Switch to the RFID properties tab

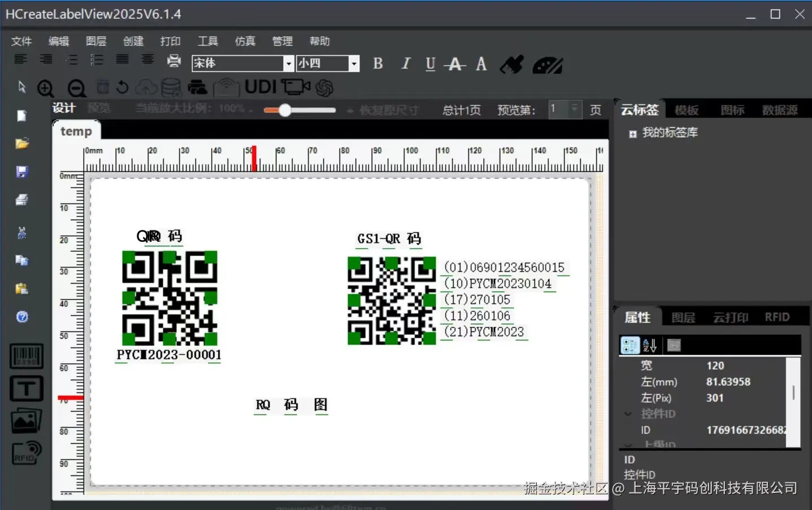tap(777, 317)
